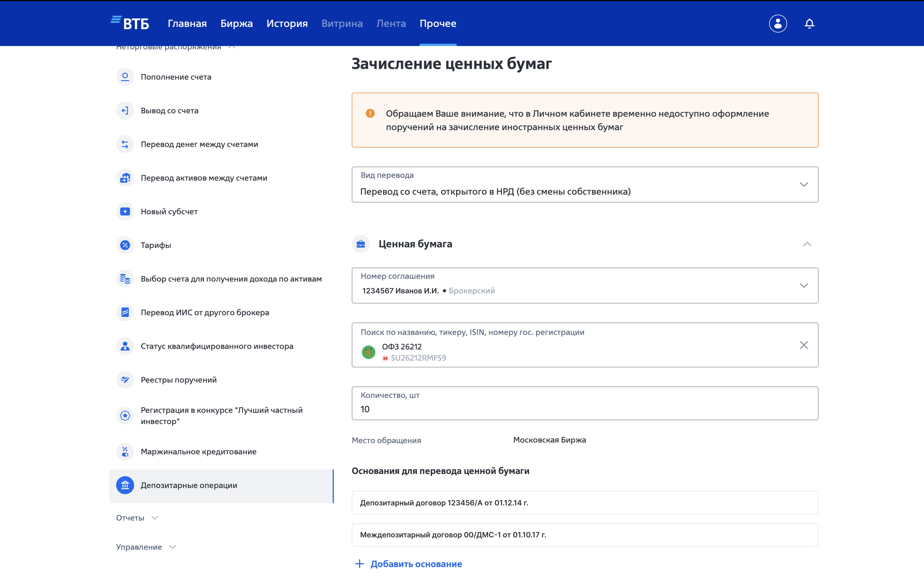
Task: Click the Реестры поручений icon
Action: tap(125, 380)
